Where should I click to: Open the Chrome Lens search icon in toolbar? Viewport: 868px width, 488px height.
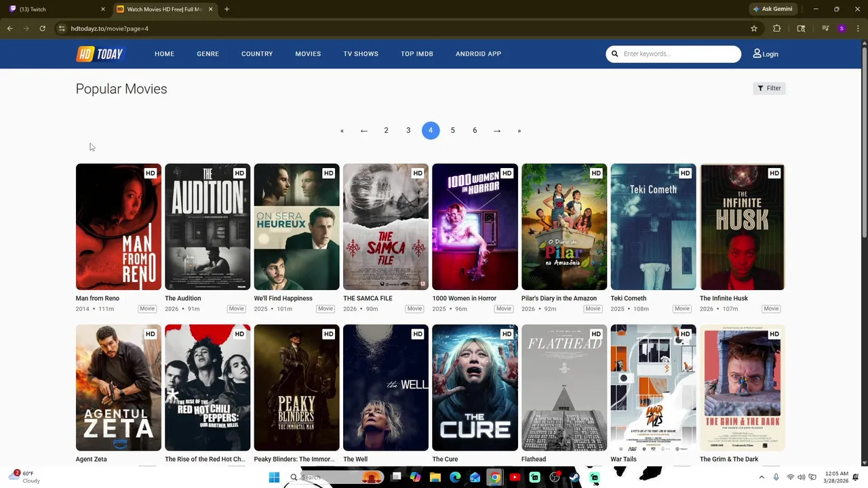801,28
